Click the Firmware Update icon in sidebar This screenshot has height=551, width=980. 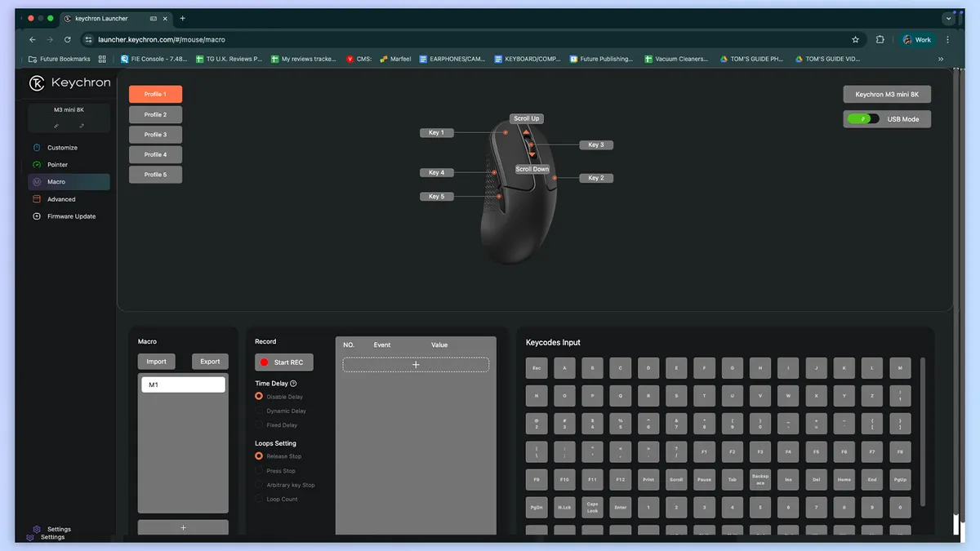point(37,216)
